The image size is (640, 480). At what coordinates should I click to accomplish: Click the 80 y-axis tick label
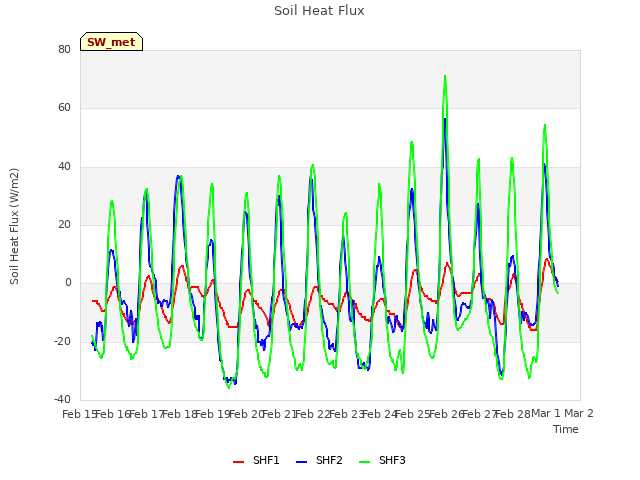point(64,49)
